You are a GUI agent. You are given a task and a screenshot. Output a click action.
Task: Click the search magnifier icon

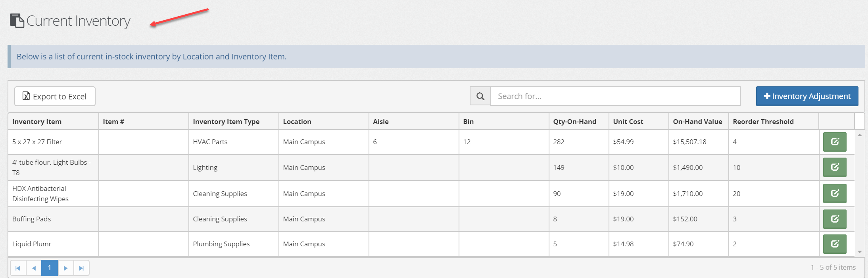(480, 96)
